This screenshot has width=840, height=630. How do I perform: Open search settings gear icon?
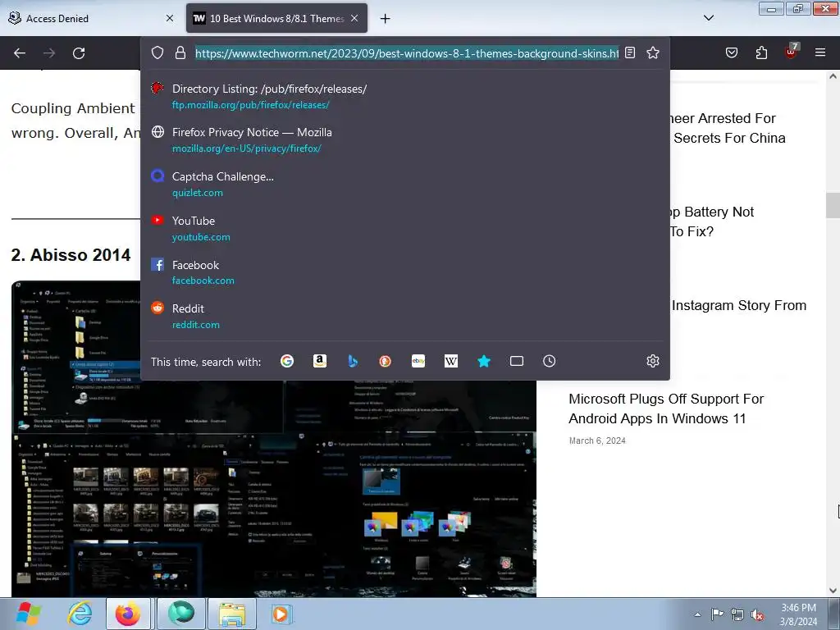point(652,361)
